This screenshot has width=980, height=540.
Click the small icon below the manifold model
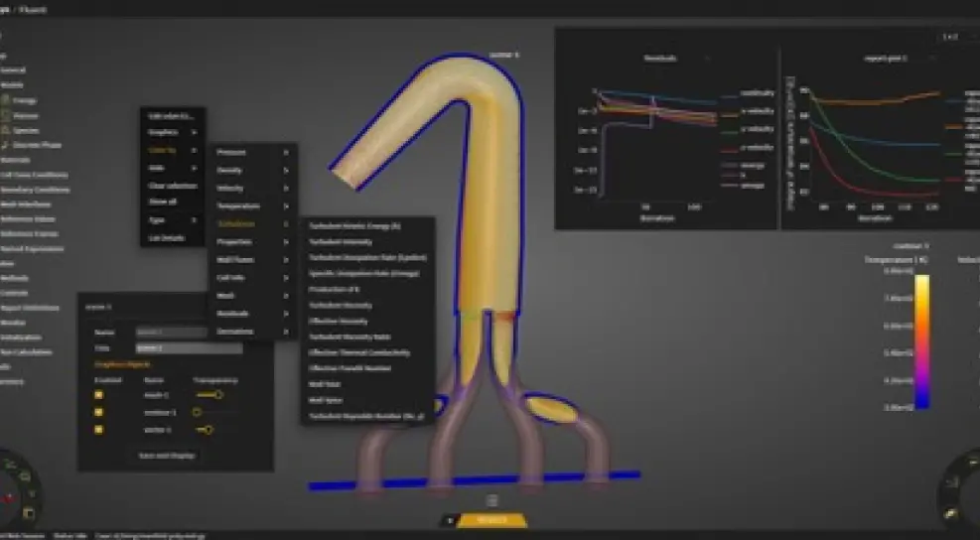(490, 500)
